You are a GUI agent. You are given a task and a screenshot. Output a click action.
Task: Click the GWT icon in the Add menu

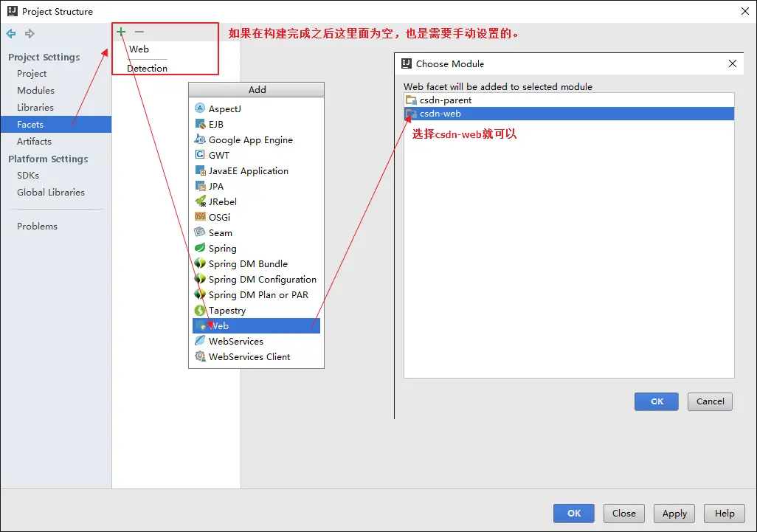tap(199, 155)
